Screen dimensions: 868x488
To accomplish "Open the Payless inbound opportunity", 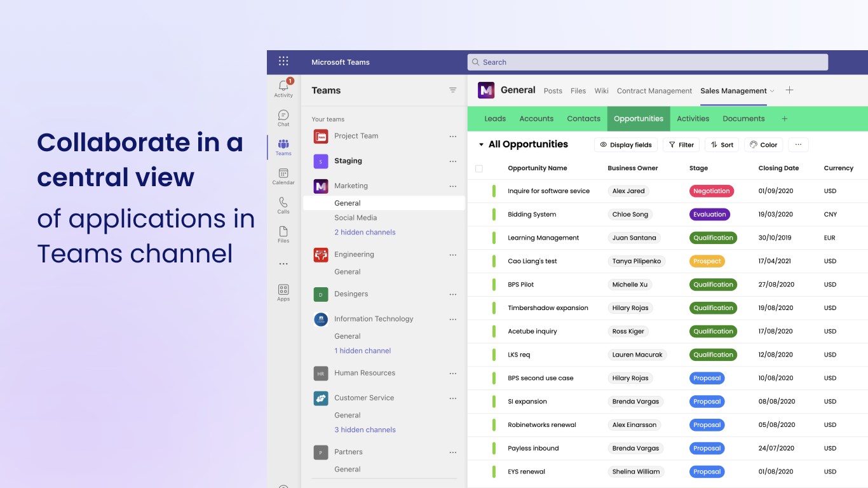I will pyautogui.click(x=533, y=449).
